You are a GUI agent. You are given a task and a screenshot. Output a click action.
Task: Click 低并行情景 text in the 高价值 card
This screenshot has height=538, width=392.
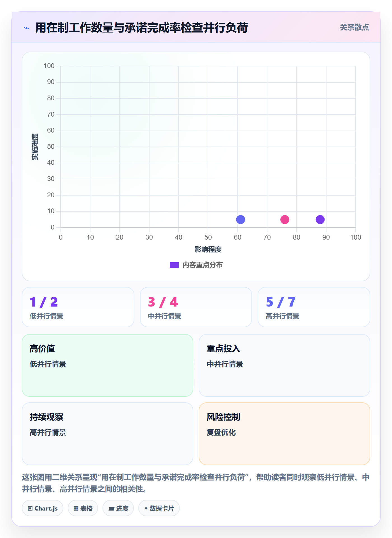click(x=48, y=364)
